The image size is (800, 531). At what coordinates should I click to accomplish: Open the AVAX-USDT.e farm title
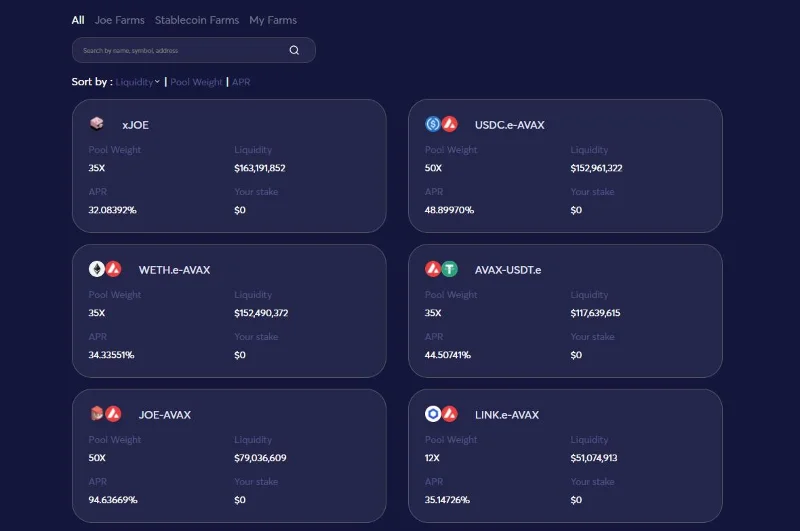[x=508, y=270]
